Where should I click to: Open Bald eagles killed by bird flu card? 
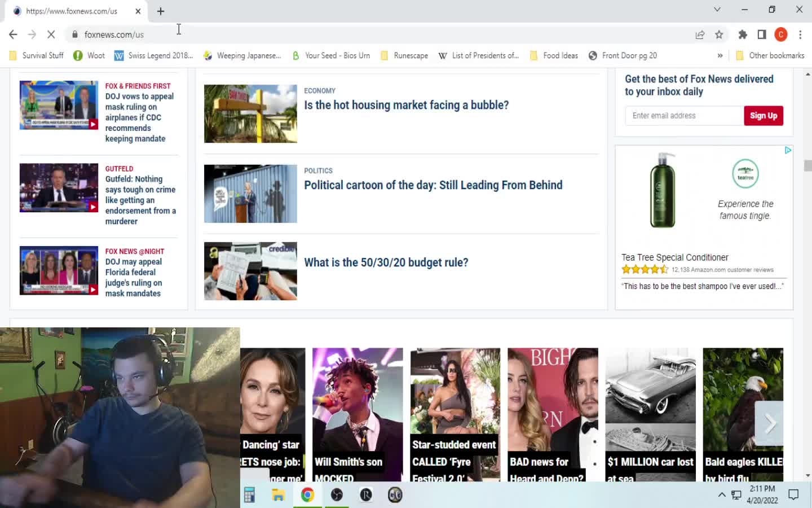tap(743, 414)
